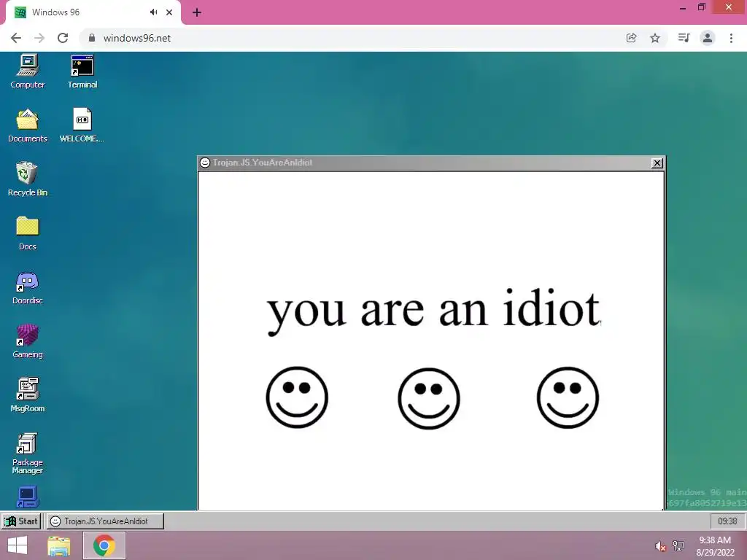
Task: Close the Trojan.JS.YouAreAnIdiot window
Action: pos(657,163)
